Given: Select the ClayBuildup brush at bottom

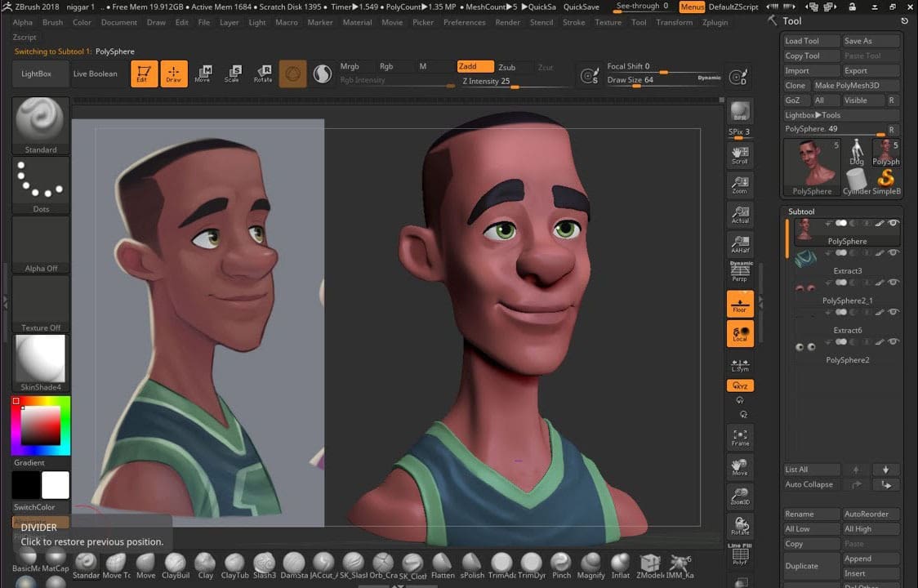Looking at the screenshot, I should pyautogui.click(x=176, y=566).
